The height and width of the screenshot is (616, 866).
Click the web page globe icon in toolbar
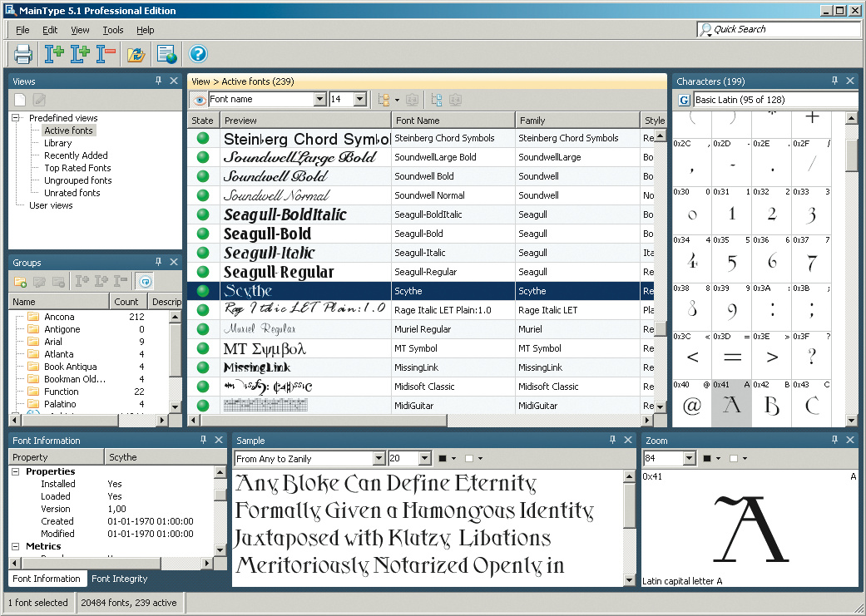(166, 54)
